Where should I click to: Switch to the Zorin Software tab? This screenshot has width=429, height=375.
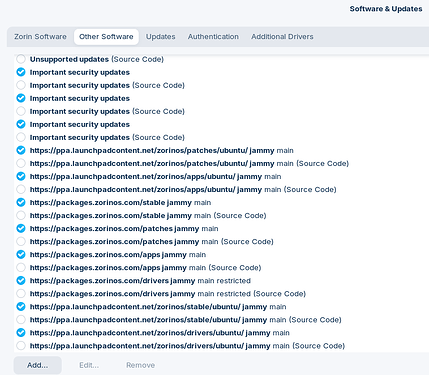(x=40, y=37)
